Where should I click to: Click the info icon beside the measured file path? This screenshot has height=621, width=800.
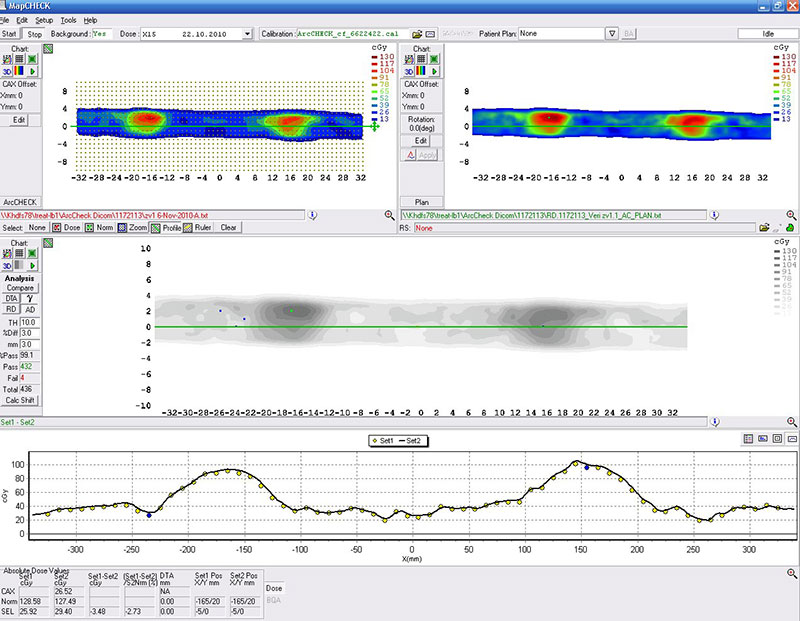pyautogui.click(x=312, y=215)
